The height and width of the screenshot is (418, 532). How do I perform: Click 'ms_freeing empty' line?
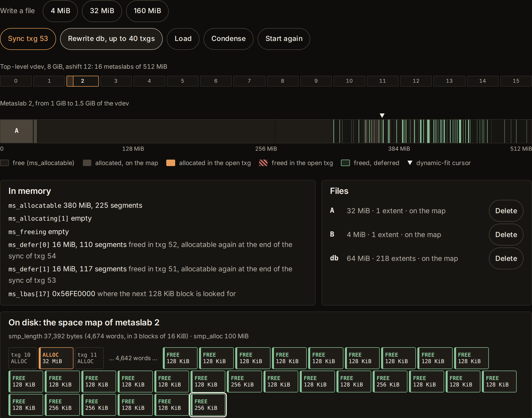click(38, 232)
